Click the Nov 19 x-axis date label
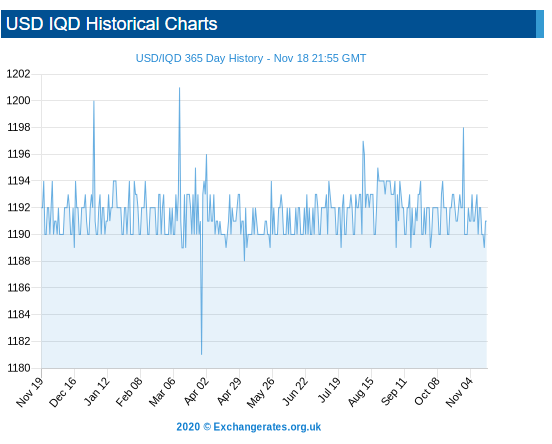Viewport: 552px width, 444px height. coord(30,392)
